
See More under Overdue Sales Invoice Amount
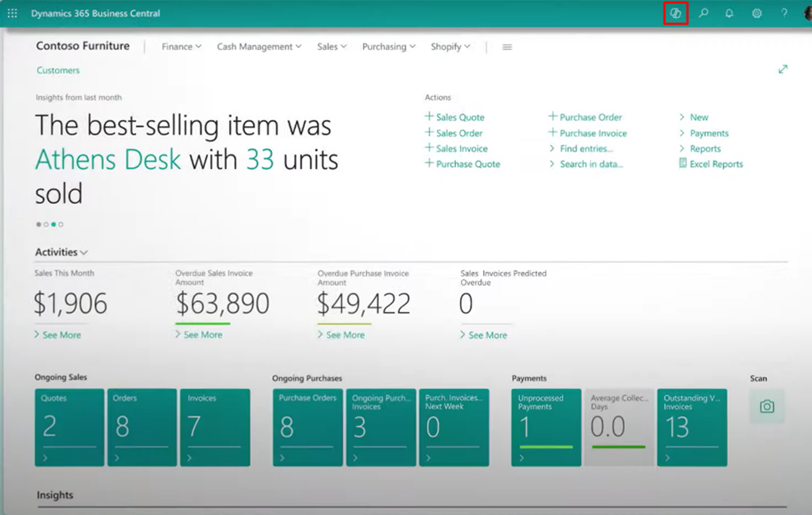click(x=199, y=335)
